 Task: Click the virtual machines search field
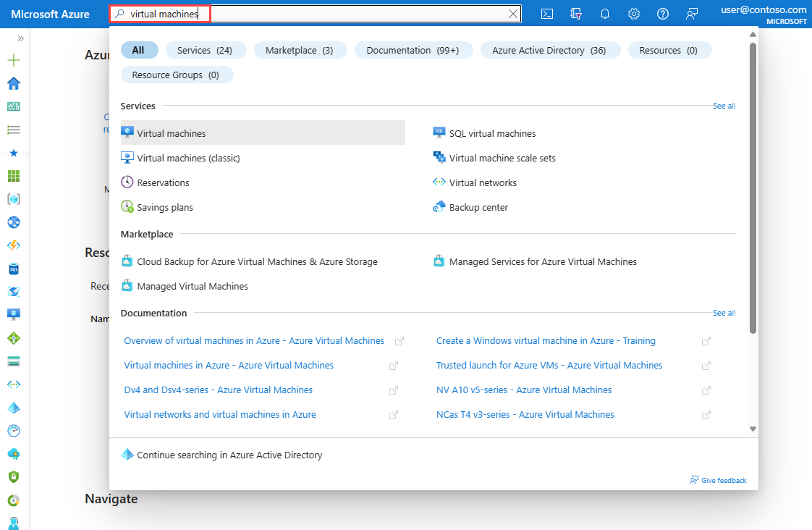(x=318, y=14)
